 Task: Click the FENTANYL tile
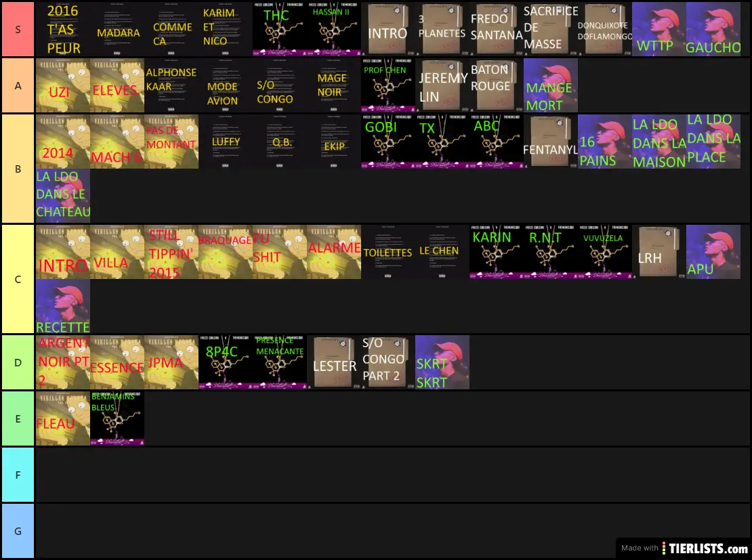551,142
